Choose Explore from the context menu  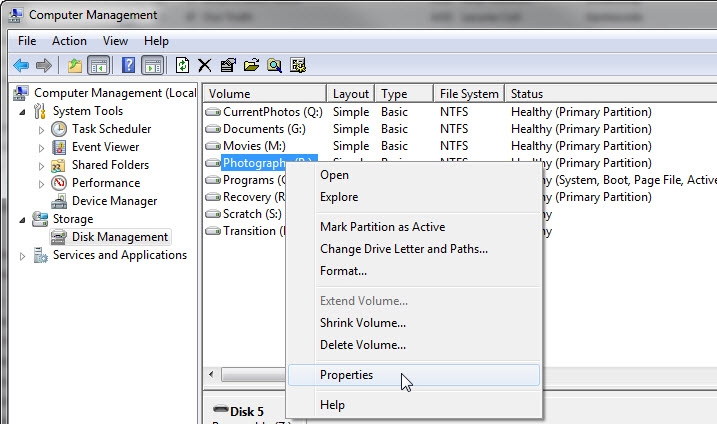(x=414, y=197)
